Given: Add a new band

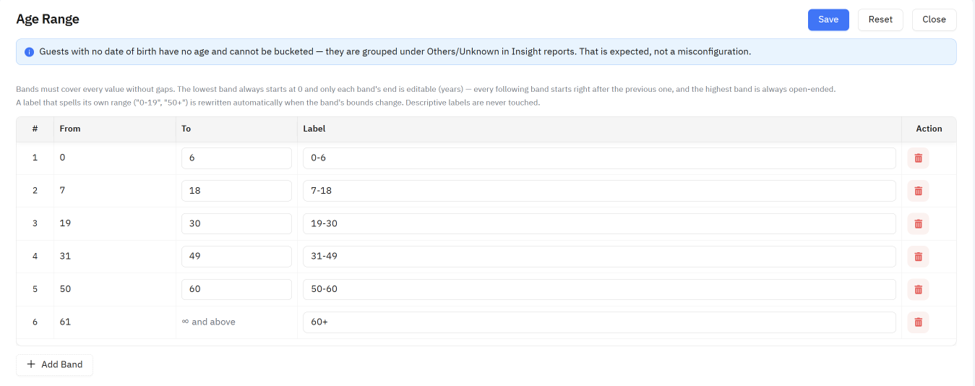Looking at the screenshot, I should (x=55, y=365).
